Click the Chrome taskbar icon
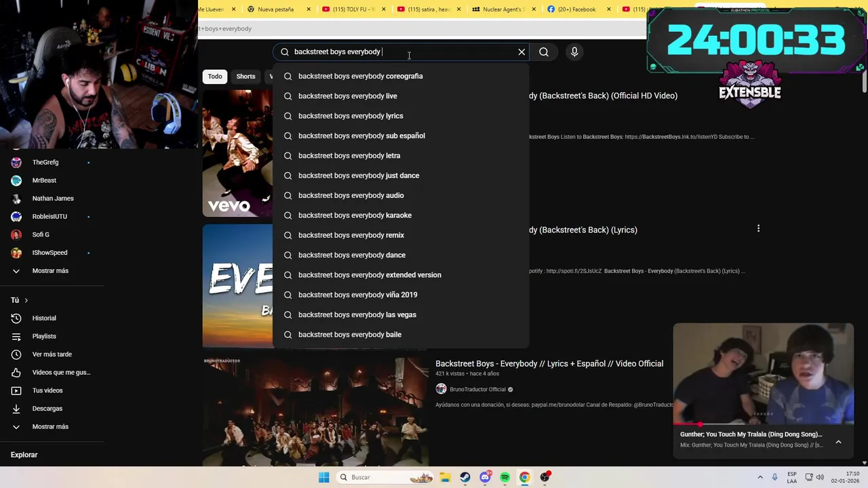 524,477
